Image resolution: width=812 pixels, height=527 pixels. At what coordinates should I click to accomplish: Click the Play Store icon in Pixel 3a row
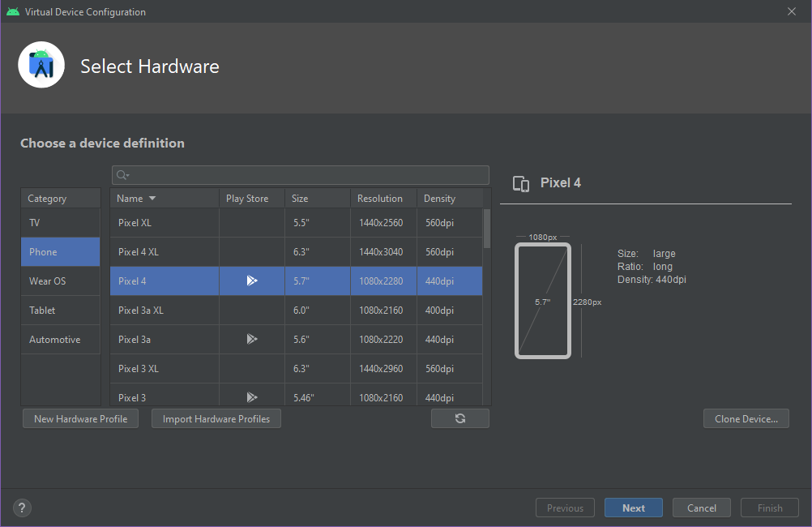pos(252,339)
